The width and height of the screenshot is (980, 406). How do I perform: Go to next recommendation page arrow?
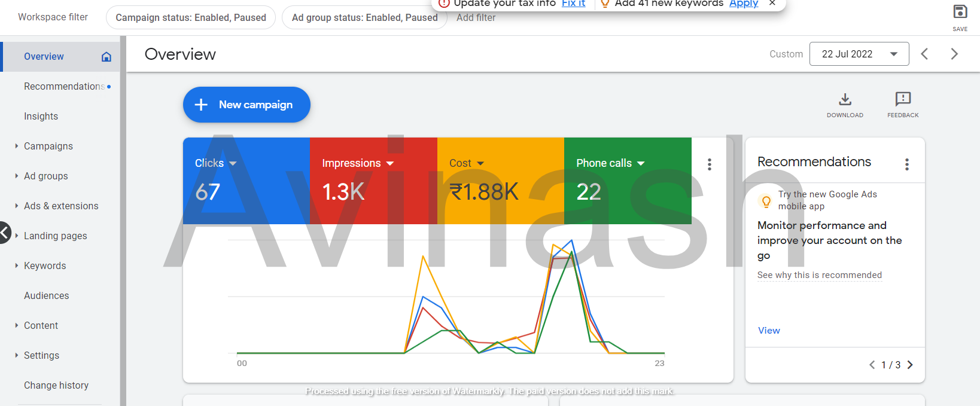click(910, 365)
